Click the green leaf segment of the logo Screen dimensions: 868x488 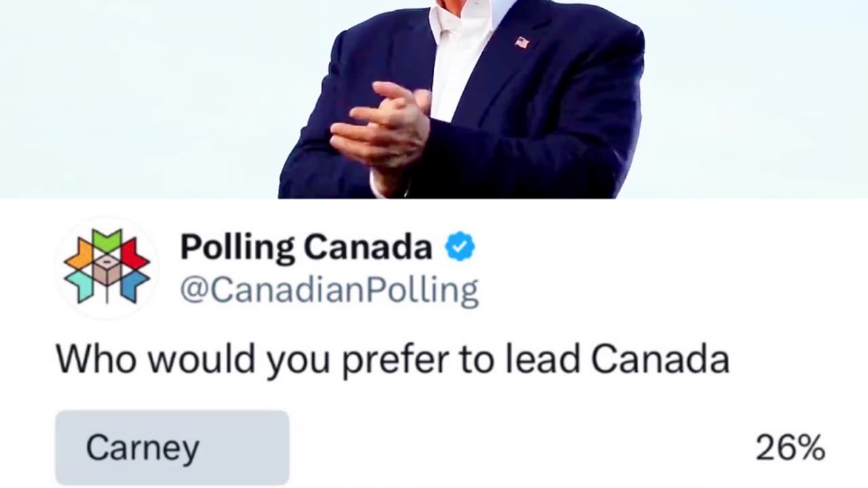point(106,241)
